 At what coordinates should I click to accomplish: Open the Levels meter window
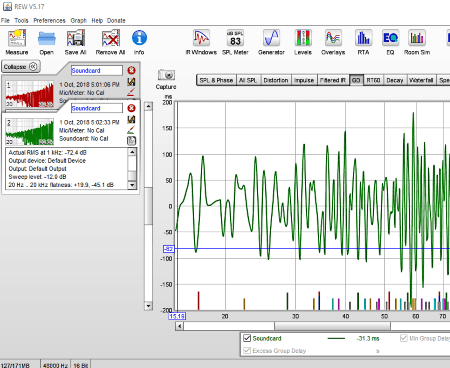click(x=303, y=38)
